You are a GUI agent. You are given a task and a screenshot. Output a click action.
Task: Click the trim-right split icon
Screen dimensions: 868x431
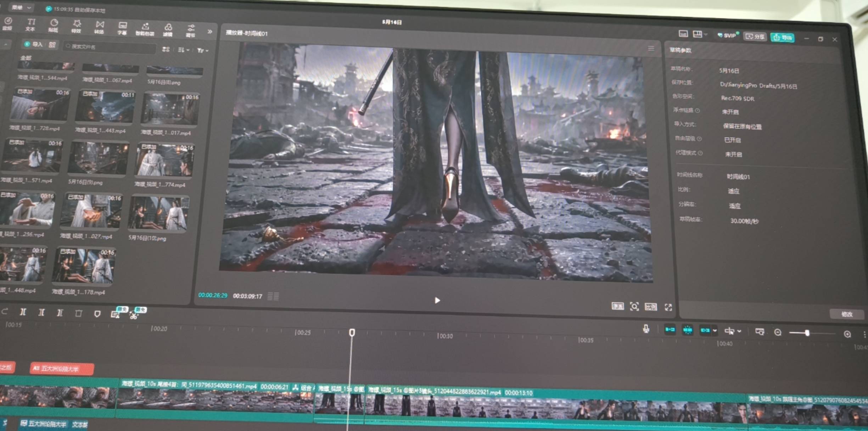(x=60, y=313)
